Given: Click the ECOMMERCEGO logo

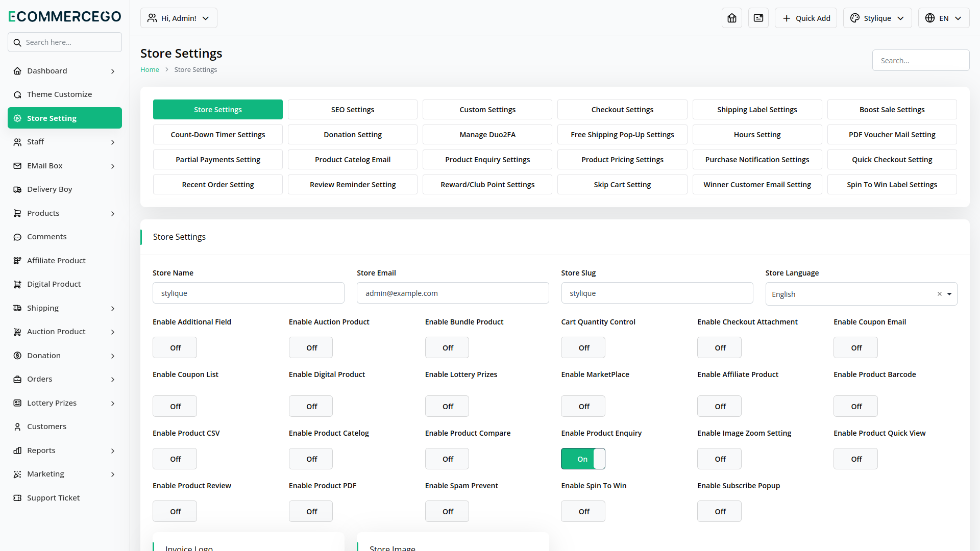Looking at the screenshot, I should (65, 16).
